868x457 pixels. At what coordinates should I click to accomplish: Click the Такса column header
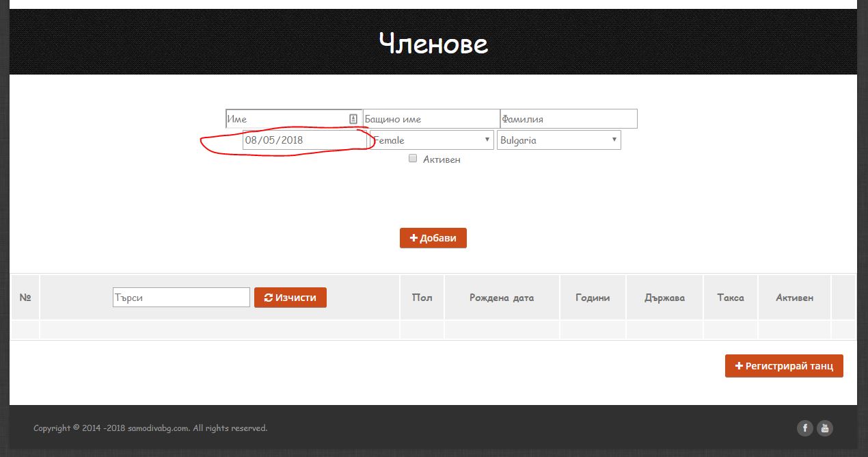coord(731,298)
